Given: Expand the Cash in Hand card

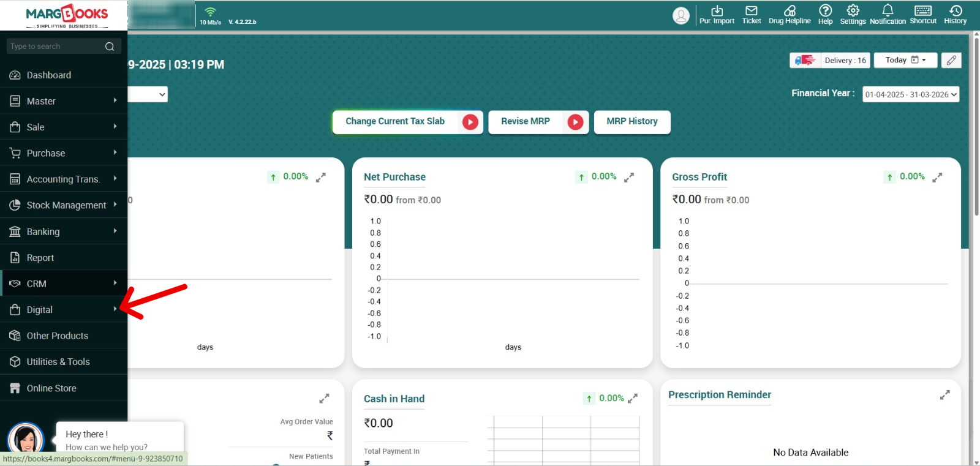Looking at the screenshot, I should (x=633, y=399).
